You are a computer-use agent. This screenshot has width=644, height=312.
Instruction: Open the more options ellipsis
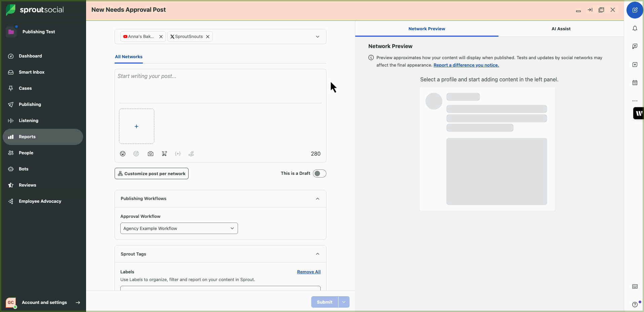(635, 101)
